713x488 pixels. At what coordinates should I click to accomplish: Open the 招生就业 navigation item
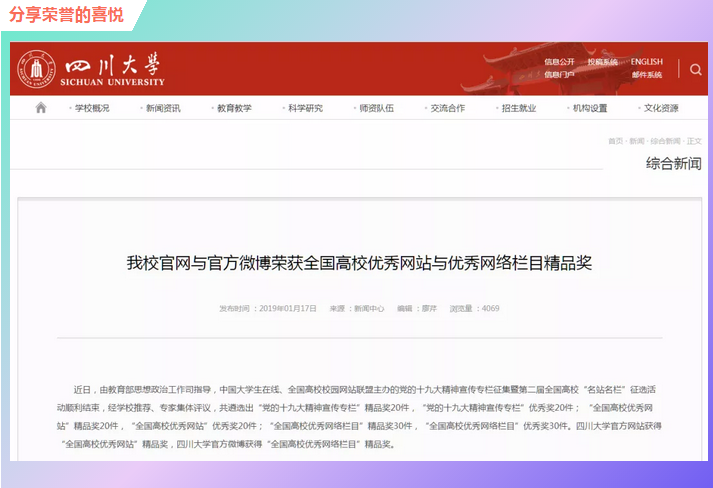(x=518, y=108)
